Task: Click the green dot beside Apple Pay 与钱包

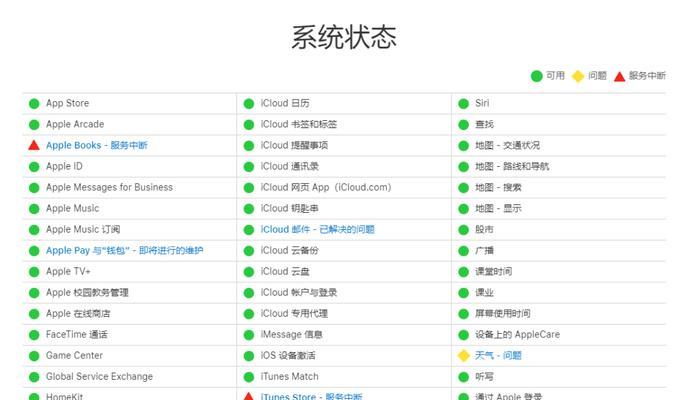Action: (34, 251)
